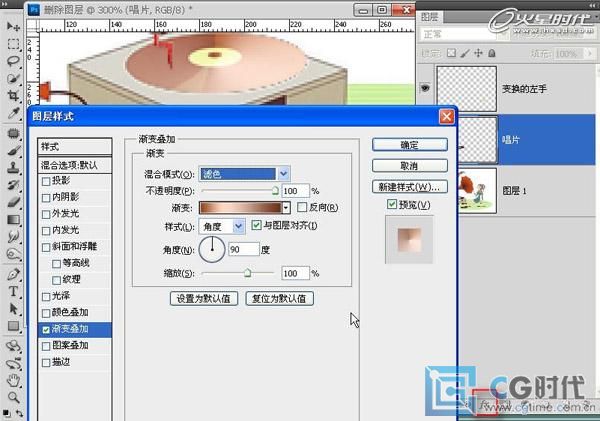Lock layer position icon

pyautogui.click(x=478, y=53)
